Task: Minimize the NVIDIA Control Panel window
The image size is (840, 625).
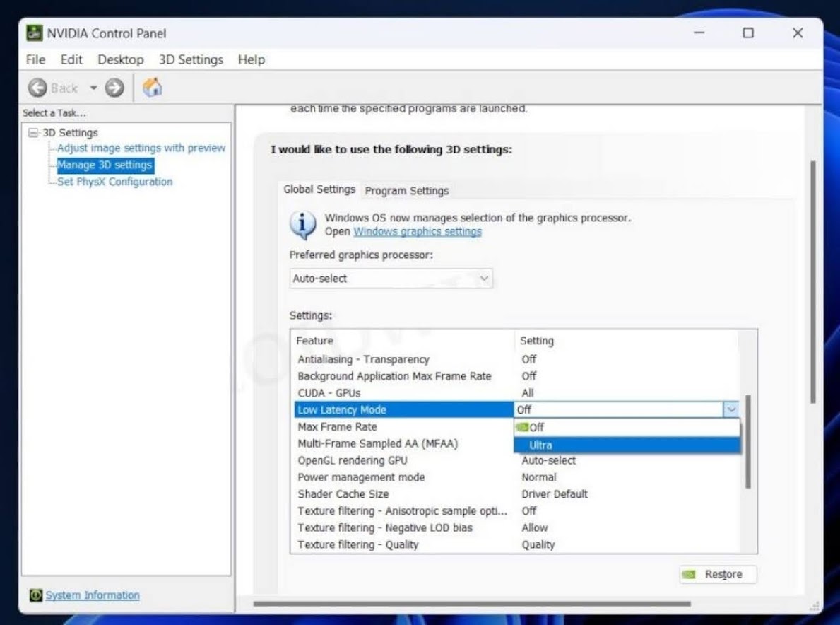Action: coord(699,33)
